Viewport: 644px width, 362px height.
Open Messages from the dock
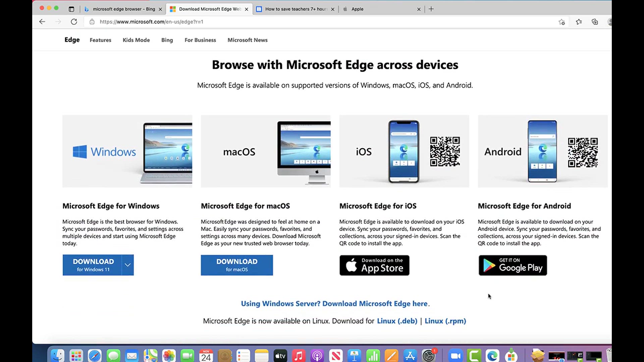(x=113, y=356)
